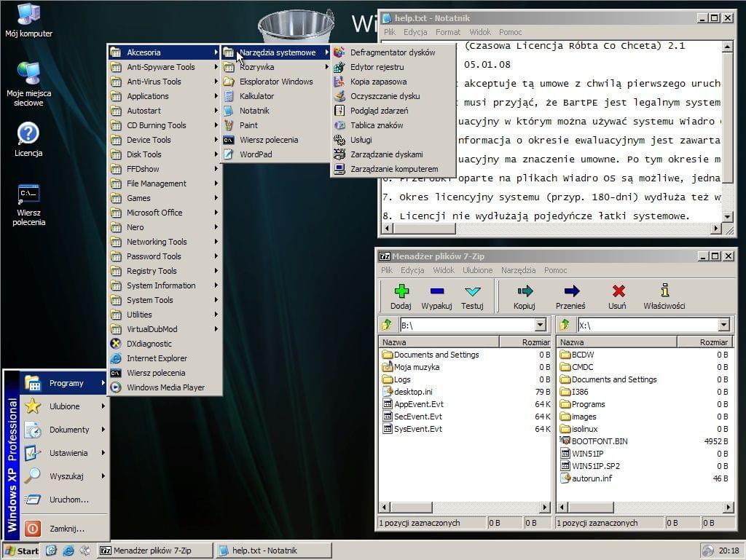The width and height of the screenshot is (746, 560).
Task: Select the isolinux folder in X:\ panel
Action: pos(578,429)
